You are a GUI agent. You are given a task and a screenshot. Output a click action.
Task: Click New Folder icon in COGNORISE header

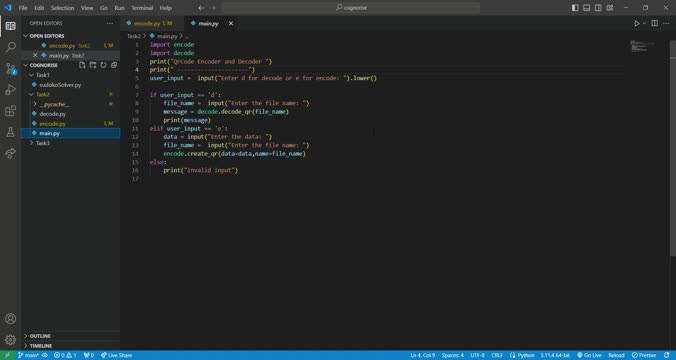click(x=93, y=65)
